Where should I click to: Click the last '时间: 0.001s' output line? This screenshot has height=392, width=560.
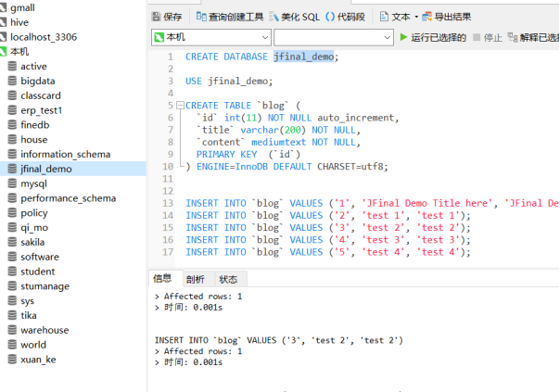pos(193,362)
